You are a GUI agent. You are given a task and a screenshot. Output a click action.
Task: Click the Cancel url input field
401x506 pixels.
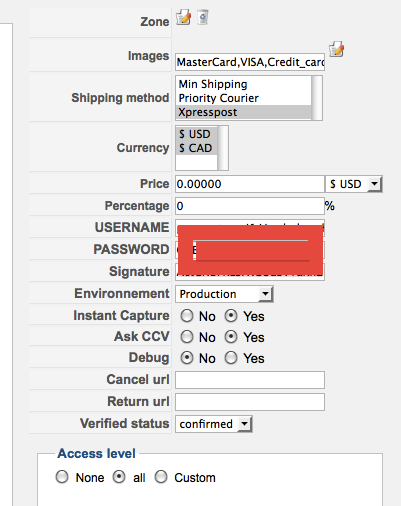point(250,380)
